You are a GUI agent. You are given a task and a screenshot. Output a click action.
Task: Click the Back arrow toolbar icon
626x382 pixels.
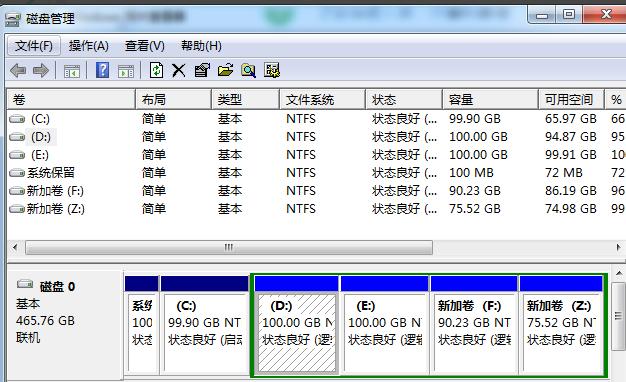pos(18,71)
